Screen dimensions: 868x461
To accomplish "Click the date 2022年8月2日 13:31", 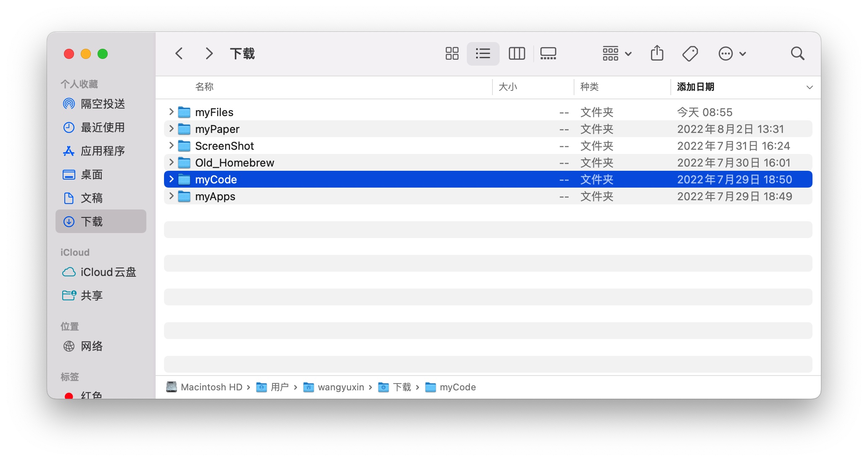I will (x=730, y=129).
